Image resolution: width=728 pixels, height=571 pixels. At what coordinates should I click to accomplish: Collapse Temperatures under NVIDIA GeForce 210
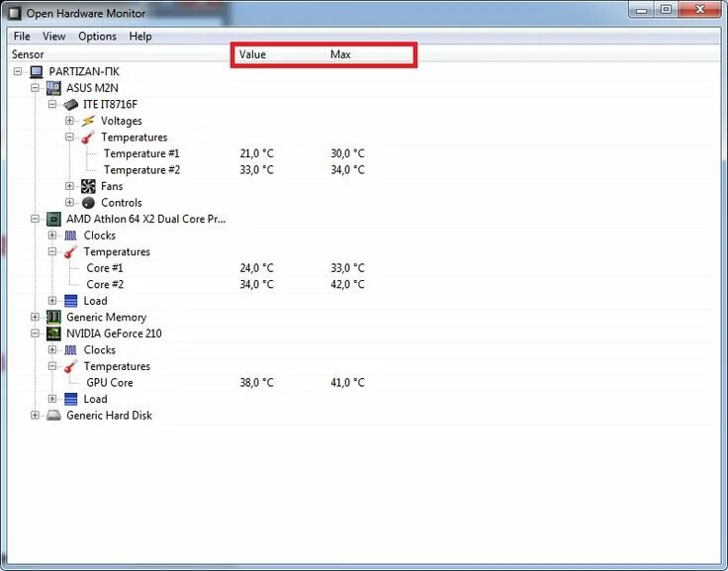52,366
